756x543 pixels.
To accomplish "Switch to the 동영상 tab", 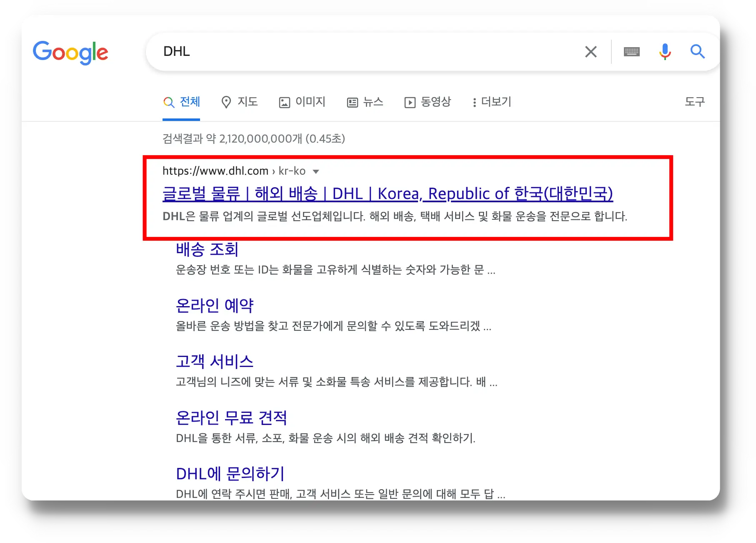I will [428, 102].
